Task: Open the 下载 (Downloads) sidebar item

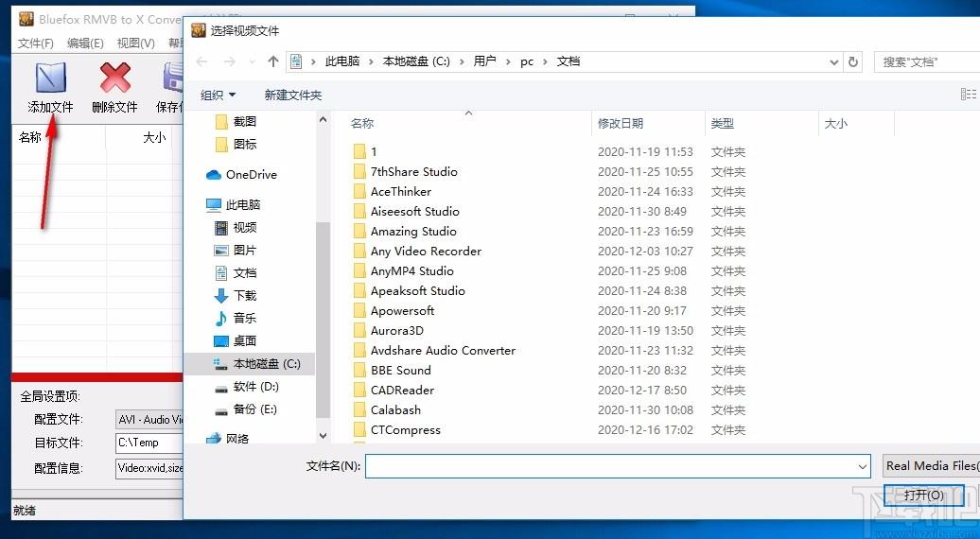Action: pos(235,295)
